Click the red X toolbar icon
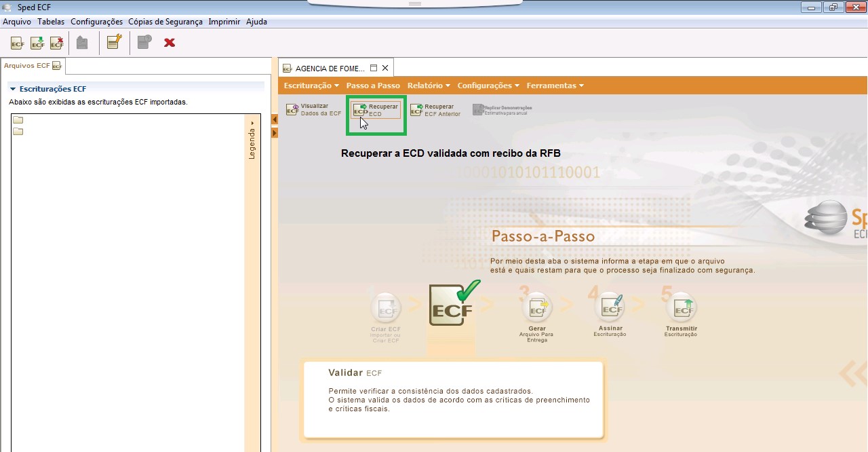 click(170, 43)
